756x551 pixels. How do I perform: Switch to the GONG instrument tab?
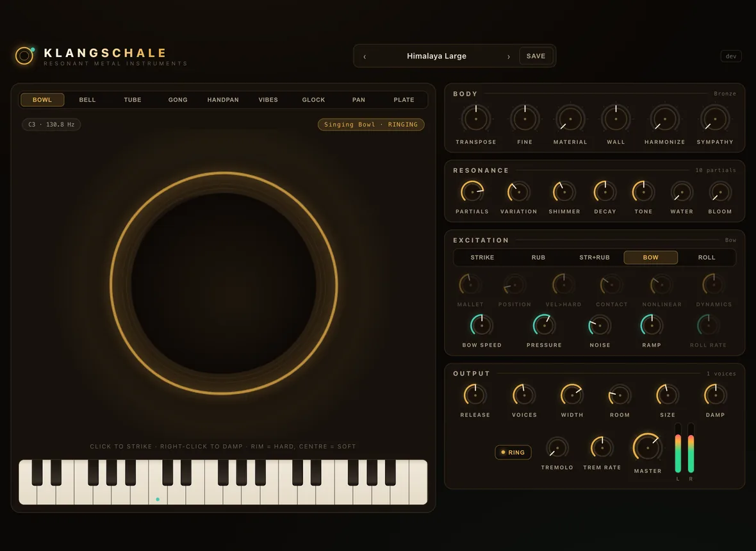click(x=178, y=100)
